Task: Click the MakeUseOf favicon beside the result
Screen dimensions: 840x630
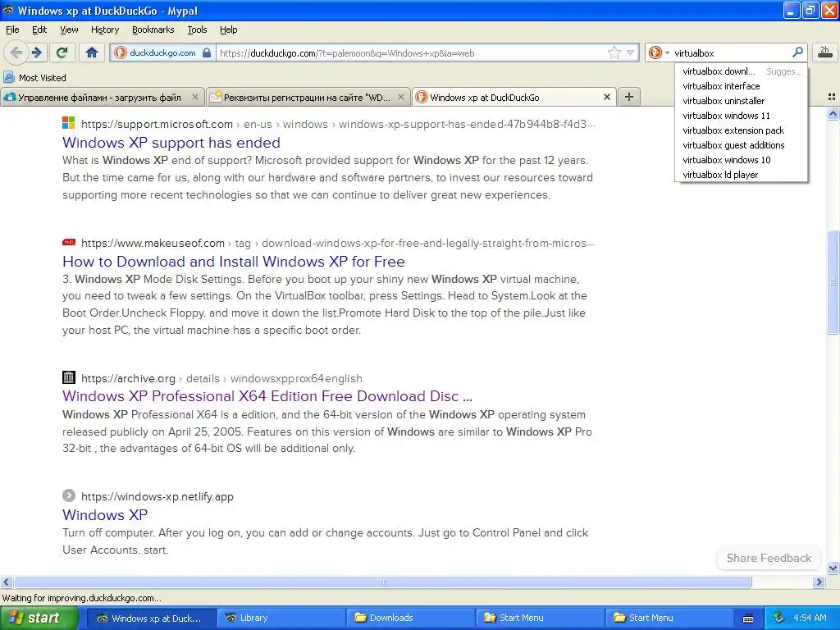Action: (x=69, y=242)
